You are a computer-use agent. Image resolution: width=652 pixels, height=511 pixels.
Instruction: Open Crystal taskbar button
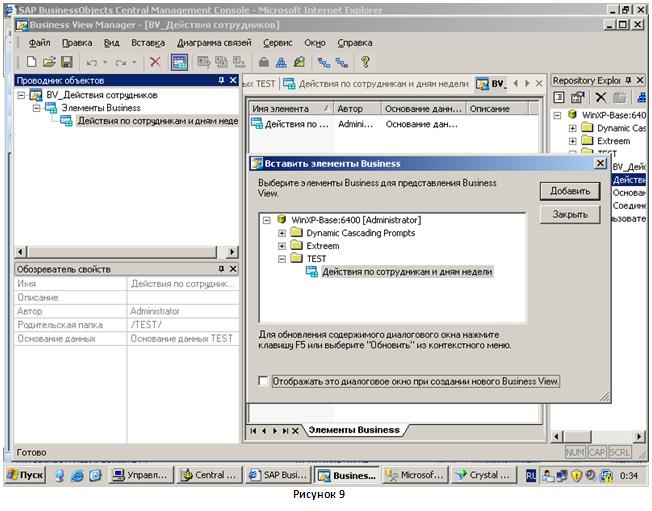point(484,475)
